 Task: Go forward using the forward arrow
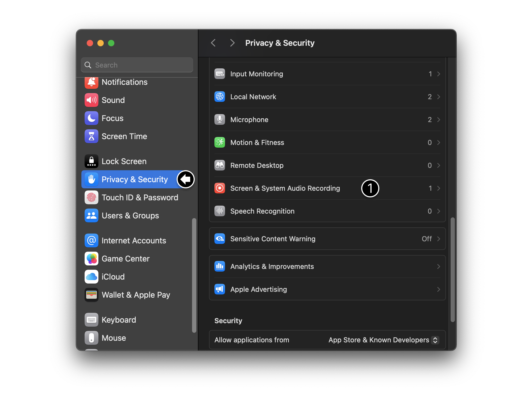tap(232, 43)
